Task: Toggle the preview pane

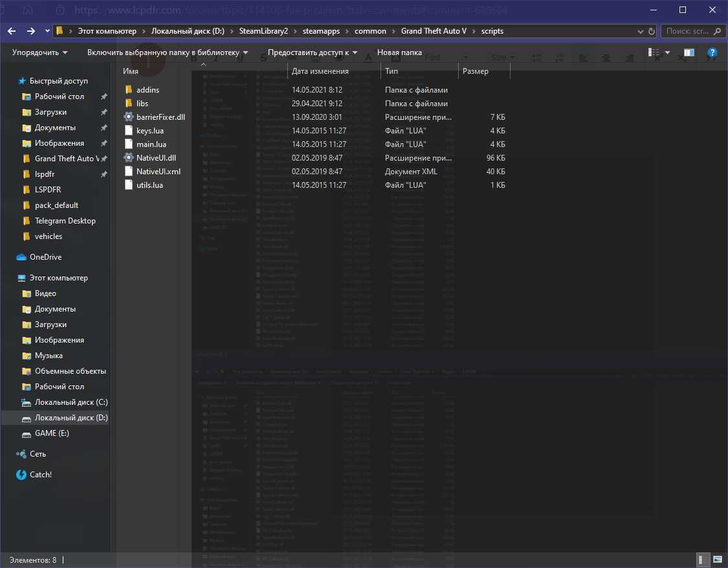Action: (x=689, y=52)
